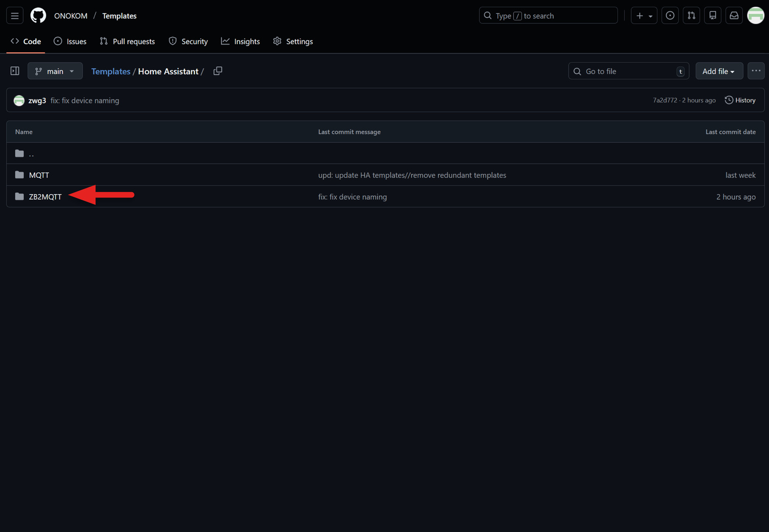Open the Create new plus dropdown
The image size is (769, 532).
coord(644,16)
